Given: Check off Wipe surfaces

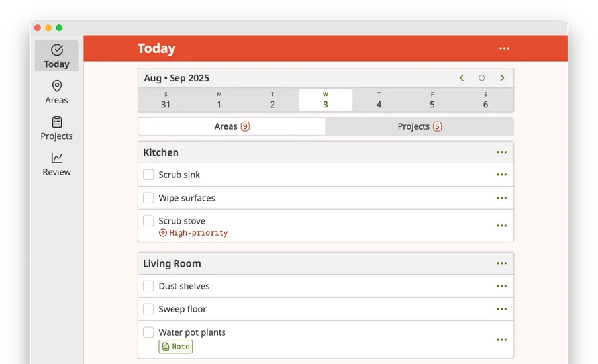Looking at the screenshot, I should coord(148,198).
